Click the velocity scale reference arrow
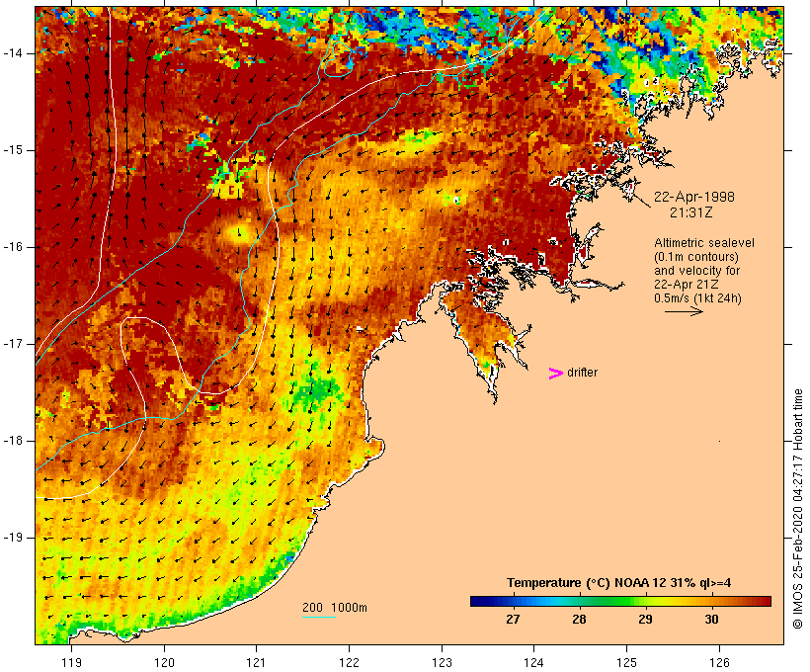The width and height of the screenshot is (810, 672). pos(684,311)
